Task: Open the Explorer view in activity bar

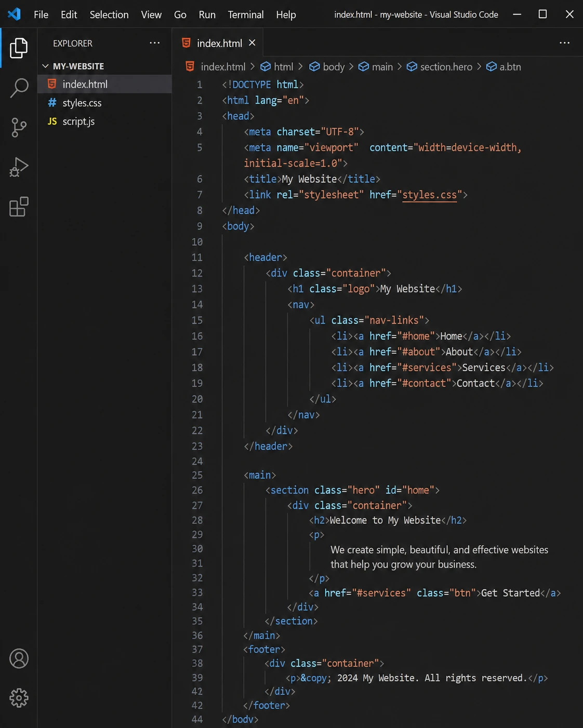Action: (x=19, y=48)
